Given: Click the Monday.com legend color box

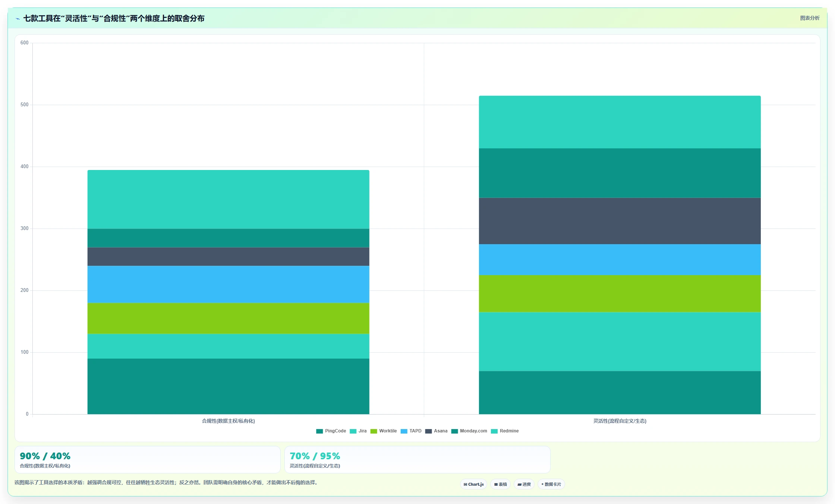Looking at the screenshot, I should click(454, 431).
